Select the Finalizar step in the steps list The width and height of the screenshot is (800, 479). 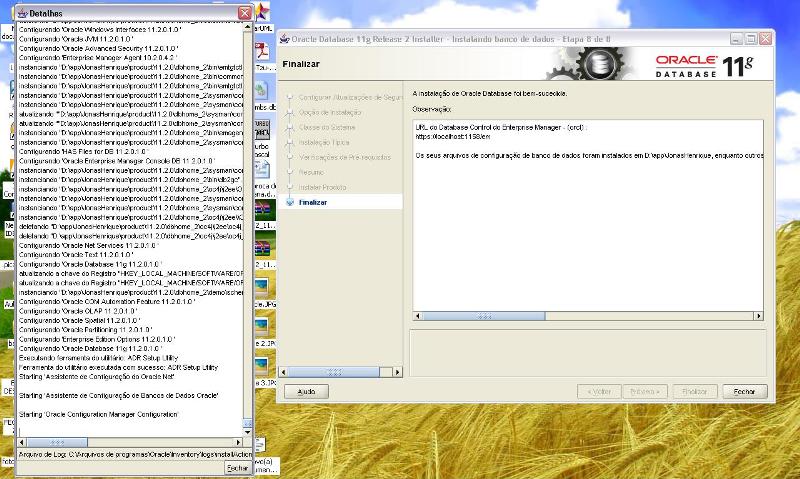coord(313,203)
